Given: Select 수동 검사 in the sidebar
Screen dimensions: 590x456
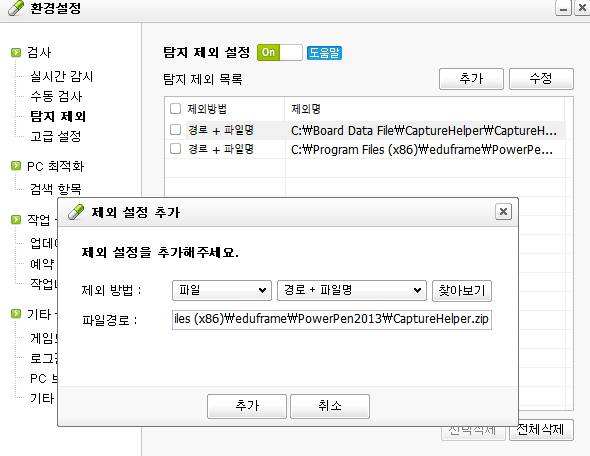Looking at the screenshot, I should (x=56, y=96).
